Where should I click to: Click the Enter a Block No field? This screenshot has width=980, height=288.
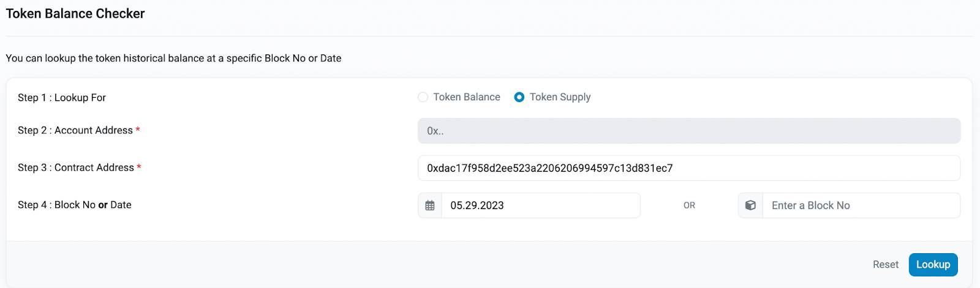(861, 205)
